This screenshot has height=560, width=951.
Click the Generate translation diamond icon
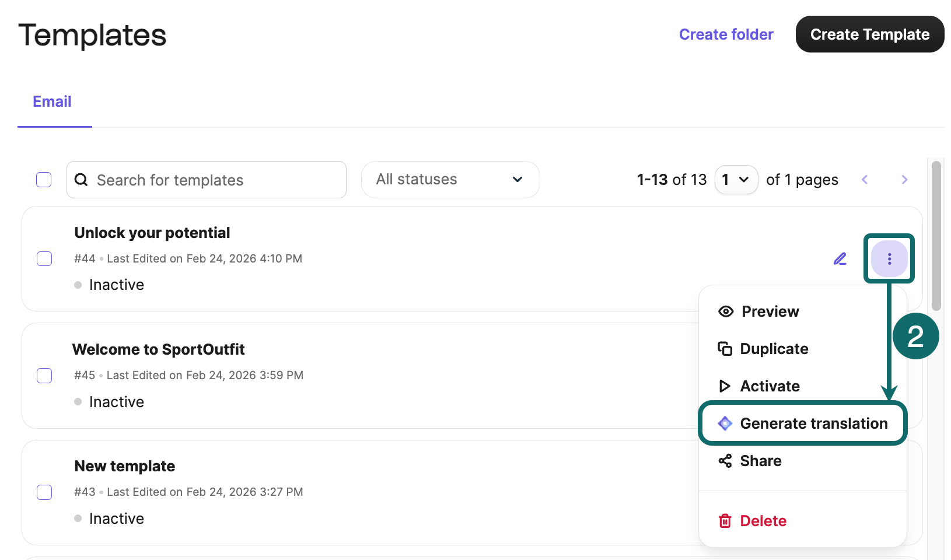pyautogui.click(x=725, y=423)
